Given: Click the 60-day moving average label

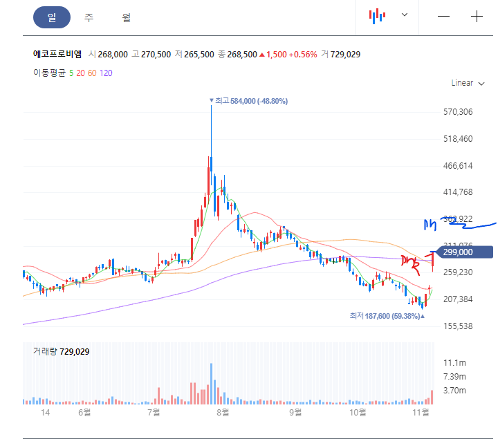Looking at the screenshot, I should click(92, 73).
